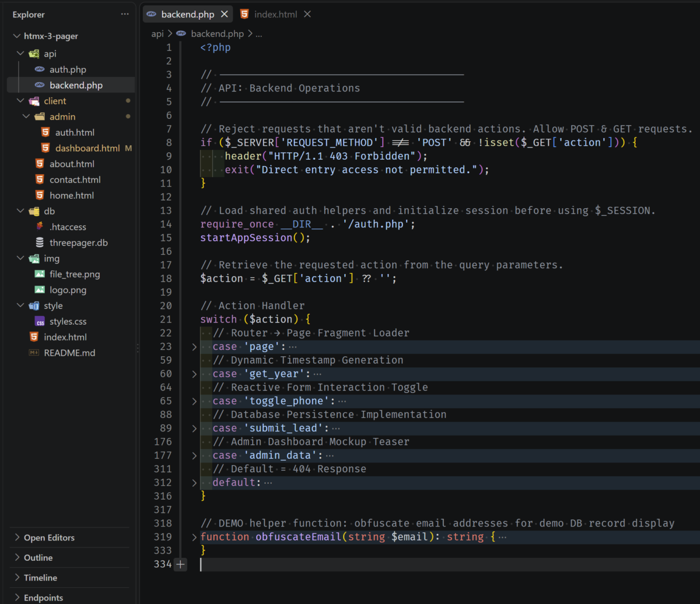Click the breadcrumb ellipsis segment
The width and height of the screenshot is (700, 604).
(x=259, y=34)
